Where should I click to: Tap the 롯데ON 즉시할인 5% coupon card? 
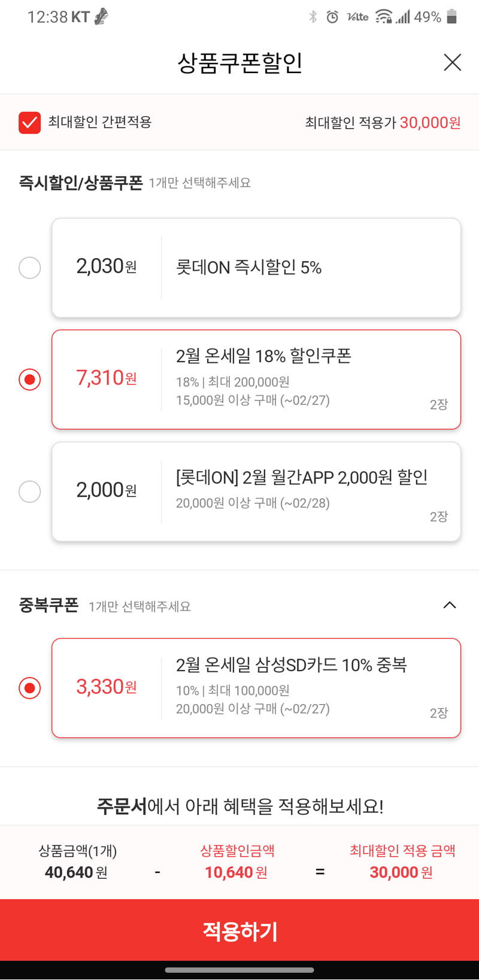pos(256,268)
